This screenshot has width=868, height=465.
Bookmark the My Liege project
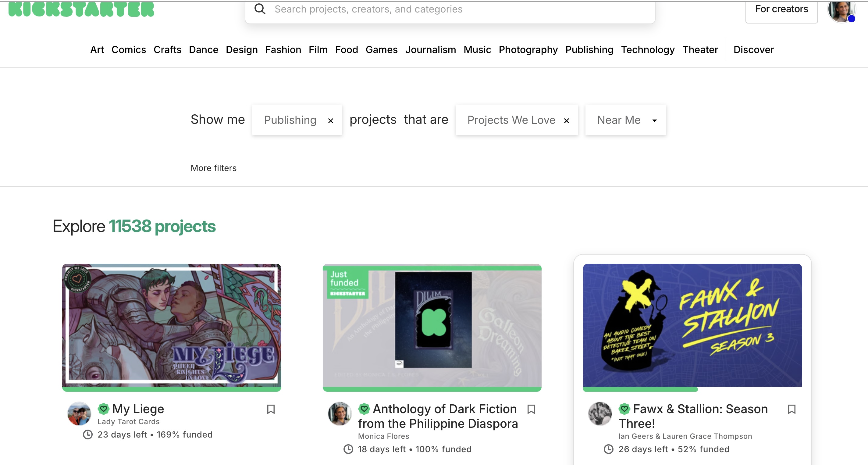click(x=271, y=409)
